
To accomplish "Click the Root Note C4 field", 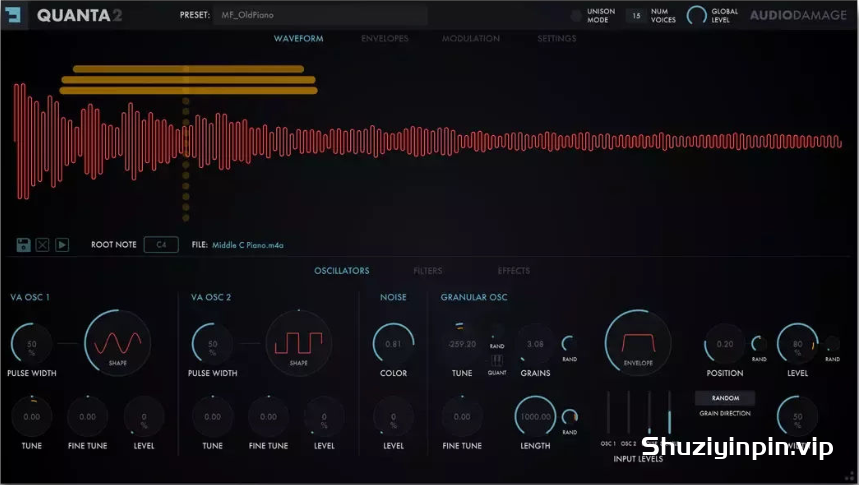I will 161,245.
